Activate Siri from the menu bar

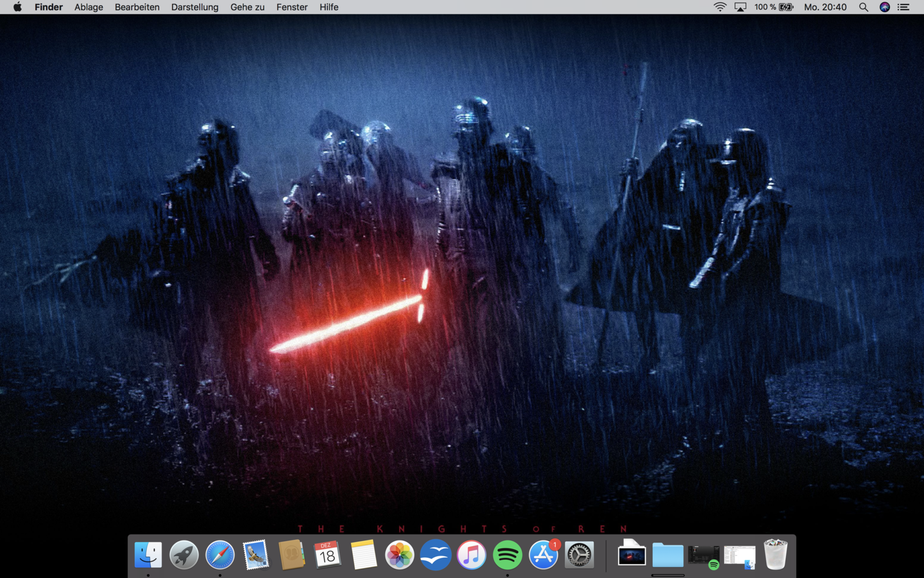point(885,7)
